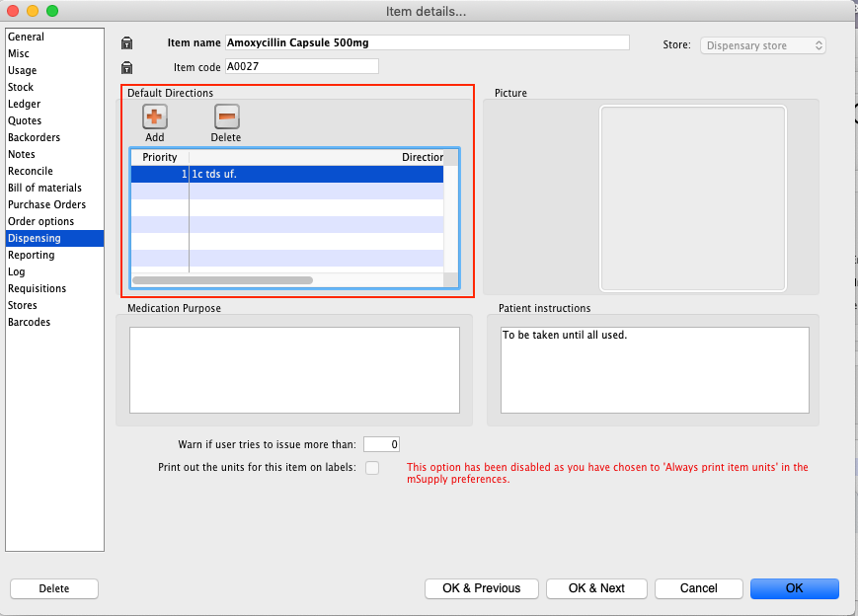Click the Delete direction minus icon
This screenshot has height=616, width=858.
click(x=226, y=117)
